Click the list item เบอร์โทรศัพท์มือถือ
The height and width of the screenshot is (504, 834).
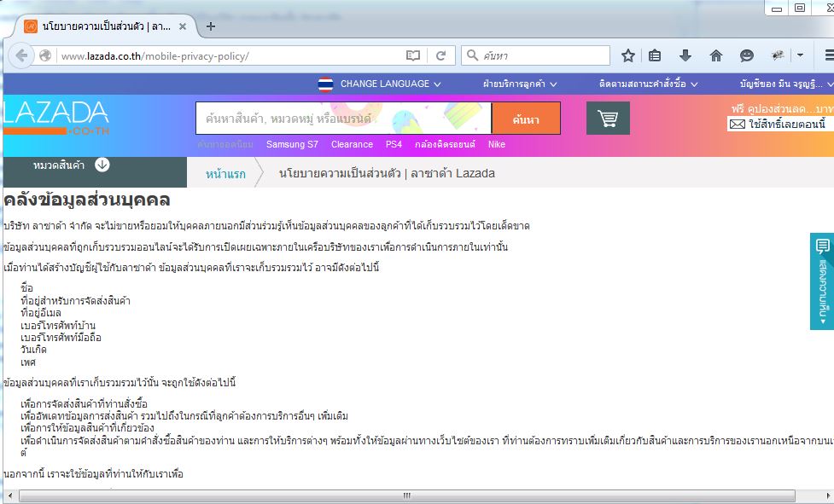point(61,337)
